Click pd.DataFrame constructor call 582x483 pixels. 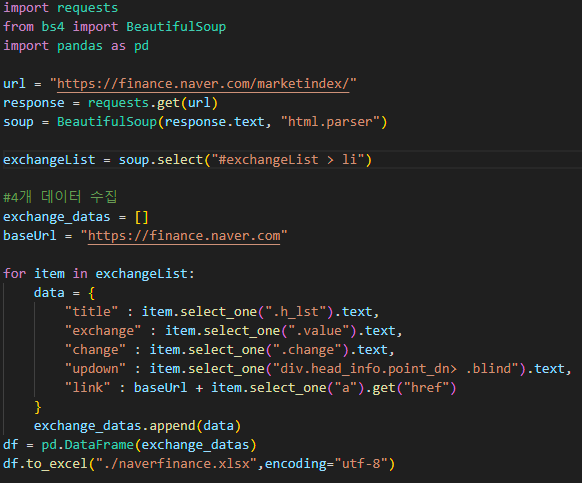(x=149, y=445)
